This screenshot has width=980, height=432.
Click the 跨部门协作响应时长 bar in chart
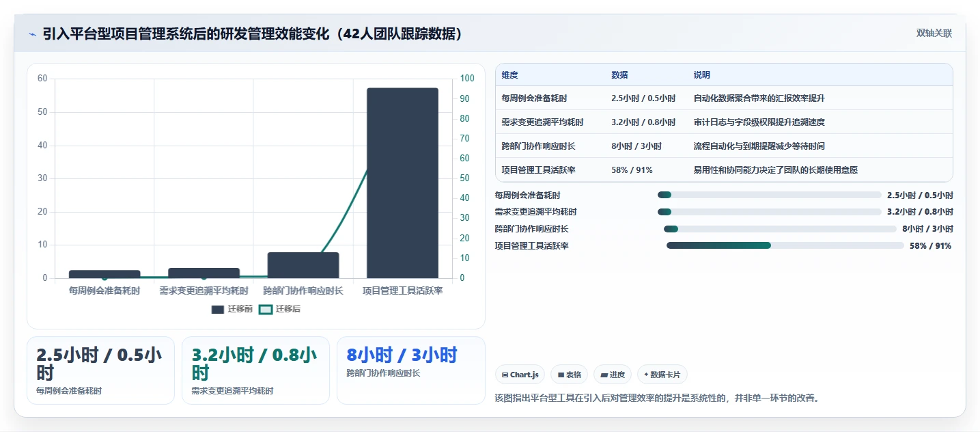click(x=303, y=265)
